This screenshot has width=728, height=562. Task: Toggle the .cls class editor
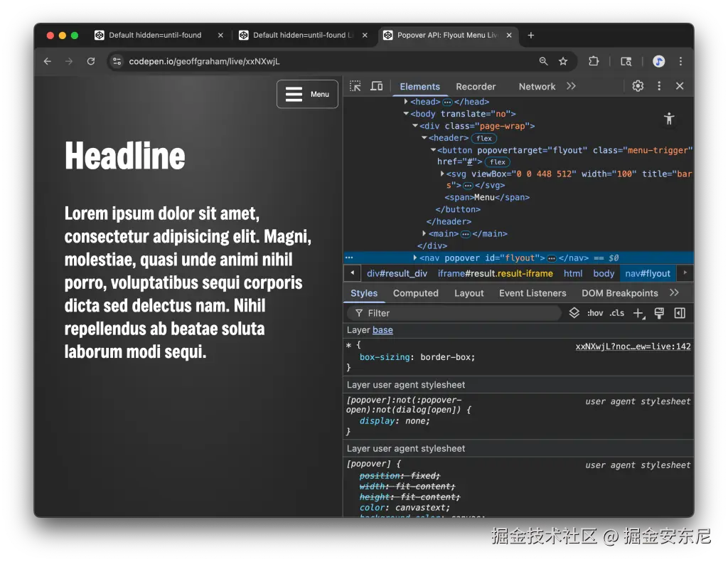point(616,313)
